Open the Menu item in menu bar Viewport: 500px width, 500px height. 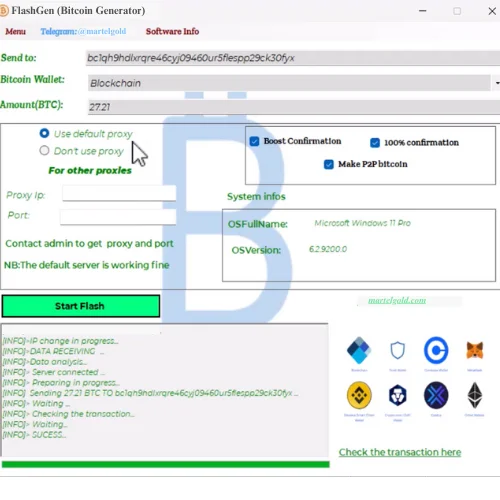[15, 31]
